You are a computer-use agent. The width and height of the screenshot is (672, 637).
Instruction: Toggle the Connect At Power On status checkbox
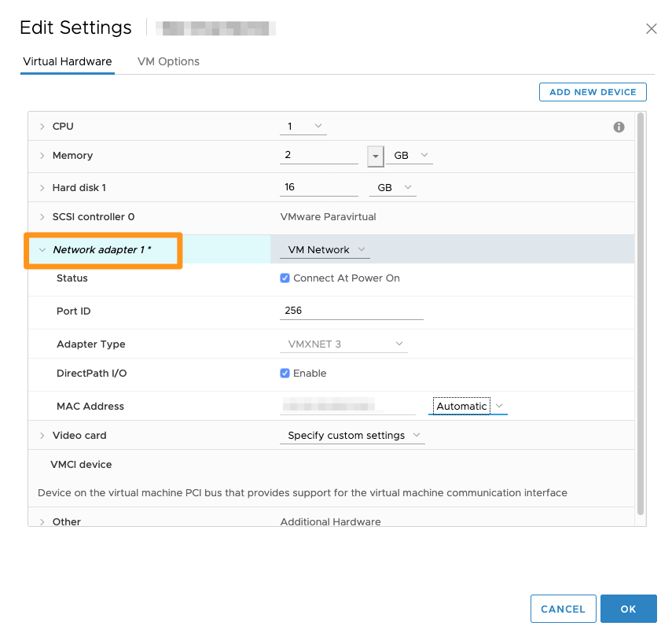coord(285,278)
